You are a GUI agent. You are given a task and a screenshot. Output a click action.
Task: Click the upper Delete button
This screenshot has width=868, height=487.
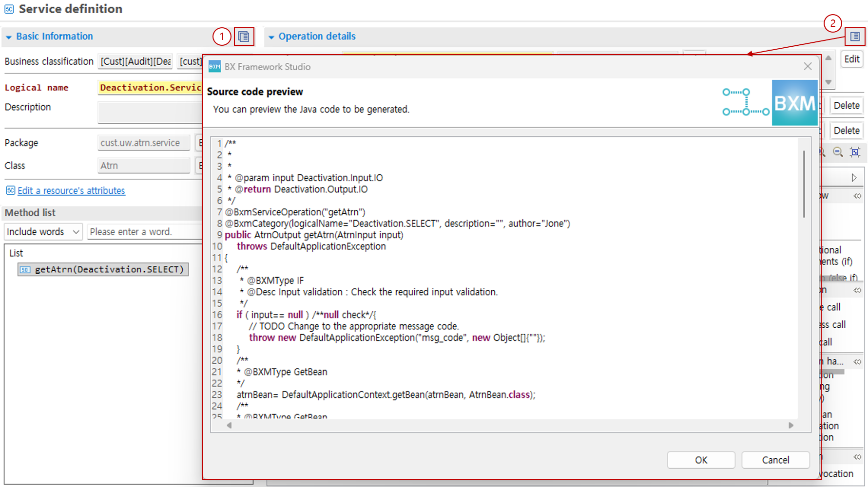point(846,105)
